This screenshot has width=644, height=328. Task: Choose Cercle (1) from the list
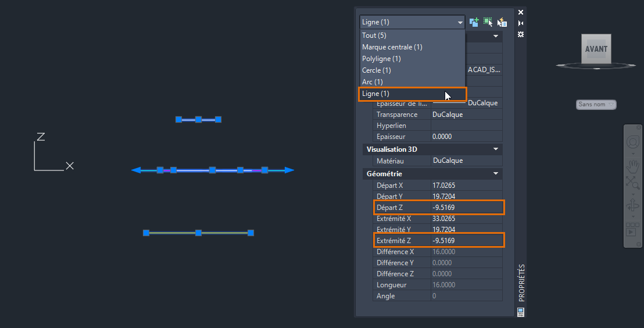point(412,70)
